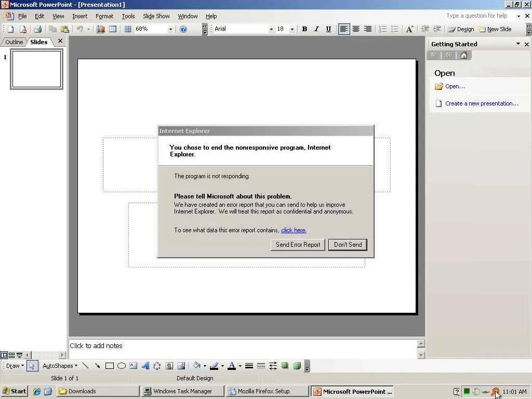The width and height of the screenshot is (532, 399).
Task: Toggle Underline formatting
Action: pyautogui.click(x=328, y=29)
